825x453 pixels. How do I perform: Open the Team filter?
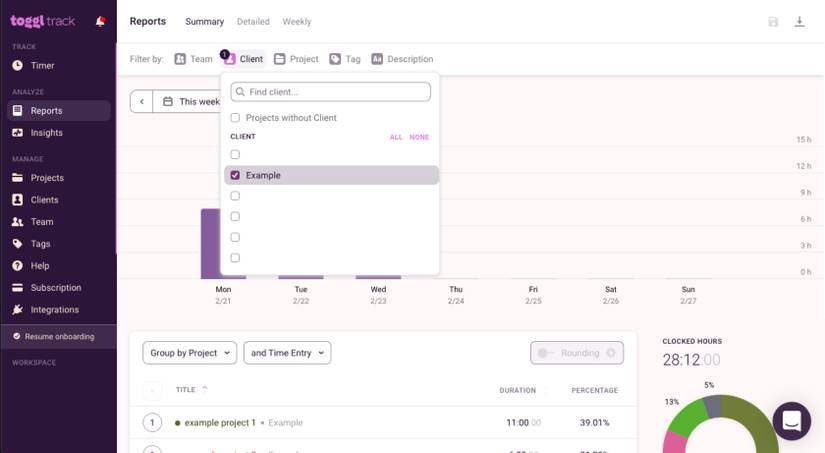tap(194, 59)
